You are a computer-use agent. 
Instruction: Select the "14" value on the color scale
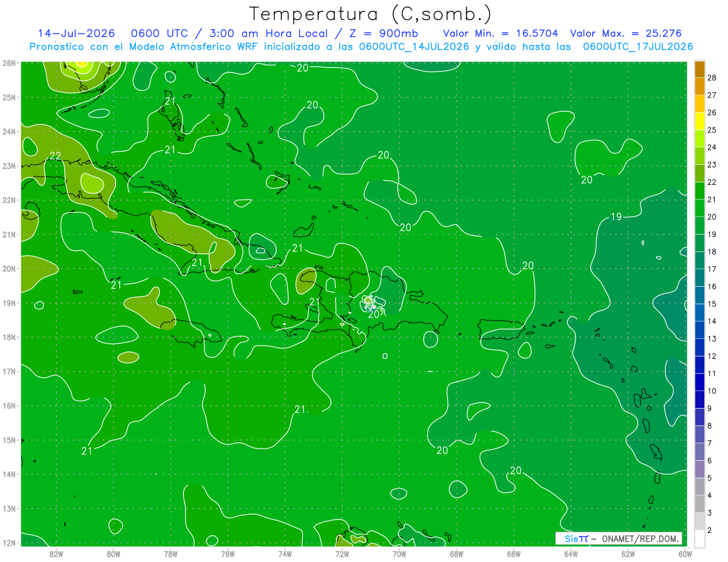pos(712,321)
